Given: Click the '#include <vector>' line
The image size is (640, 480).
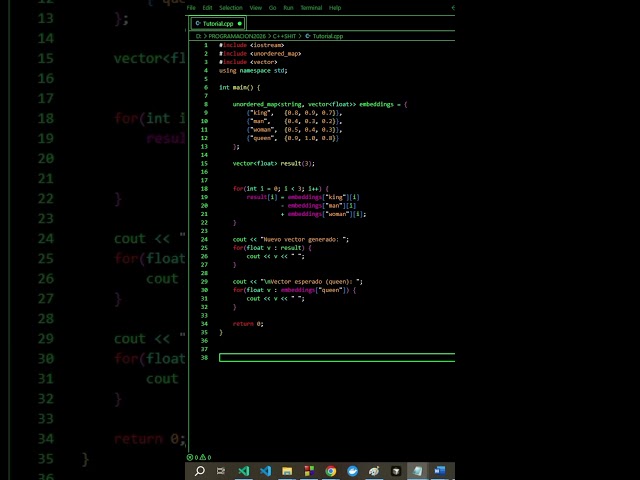Looking at the screenshot, I should [x=248, y=62].
